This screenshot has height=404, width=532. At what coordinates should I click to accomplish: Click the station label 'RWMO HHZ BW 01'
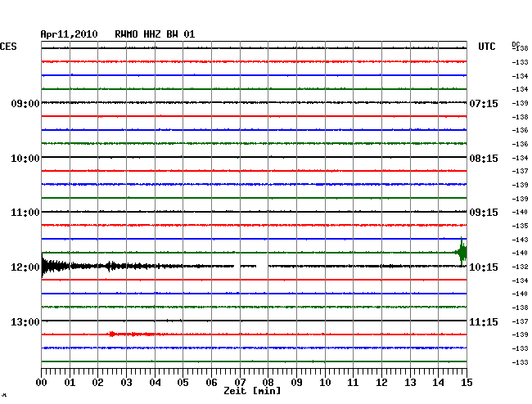pos(155,34)
